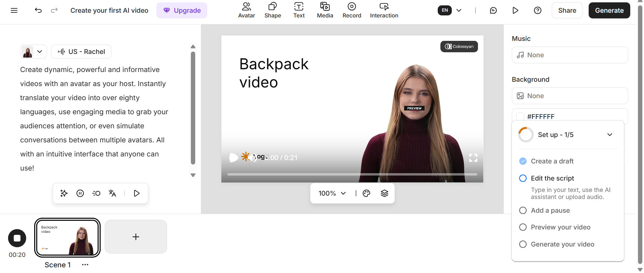
Task: Click the Create a draft checked step
Action: (x=552, y=161)
